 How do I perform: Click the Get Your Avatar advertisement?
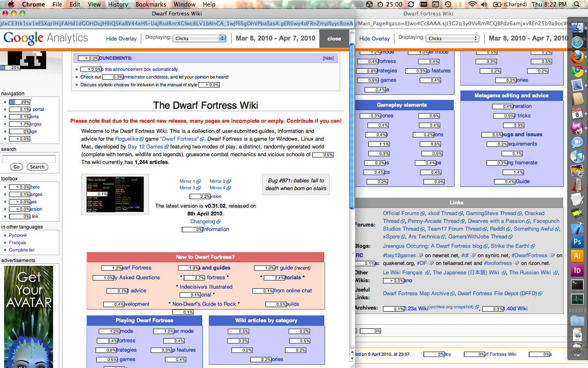pos(29,317)
